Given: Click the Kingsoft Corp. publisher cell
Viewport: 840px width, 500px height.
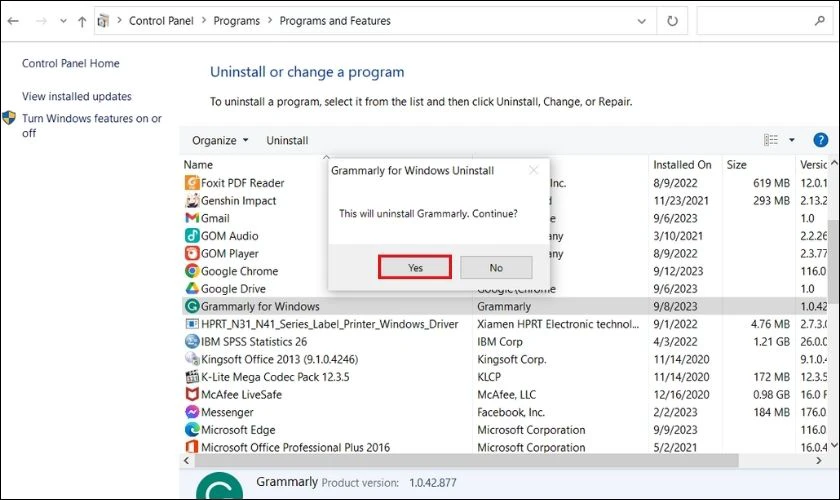Looking at the screenshot, I should pyautogui.click(x=512, y=359).
